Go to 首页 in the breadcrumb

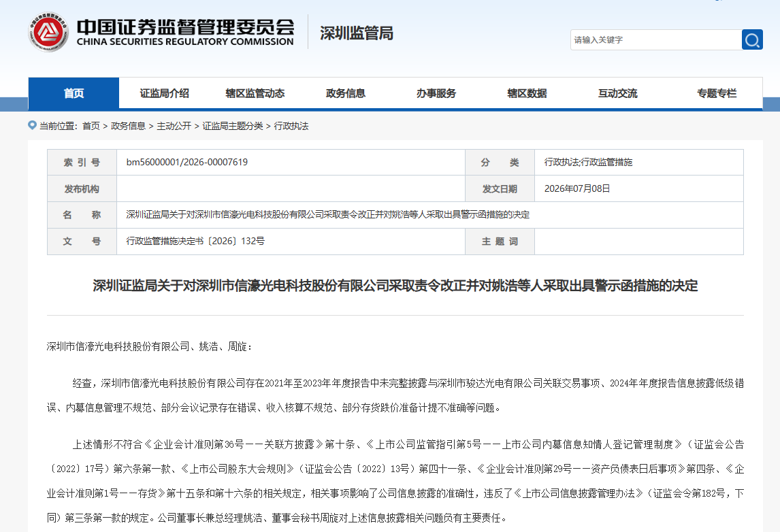tap(91, 127)
